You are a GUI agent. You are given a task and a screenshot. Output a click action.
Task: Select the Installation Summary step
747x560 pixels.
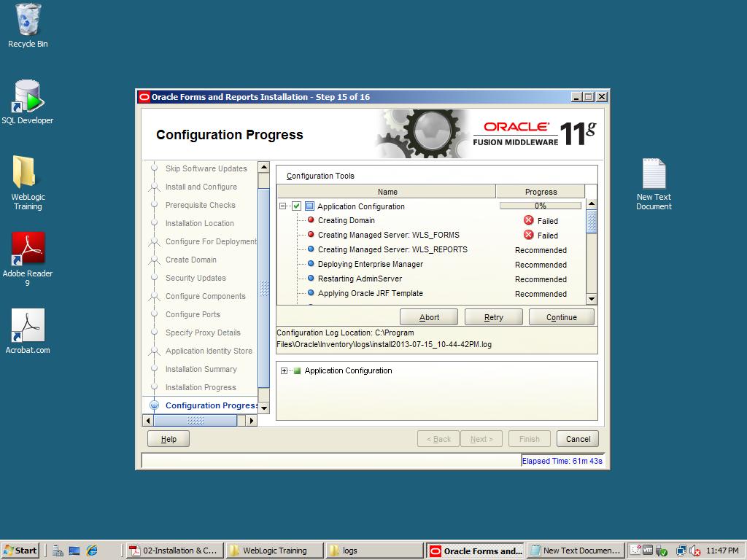201,369
